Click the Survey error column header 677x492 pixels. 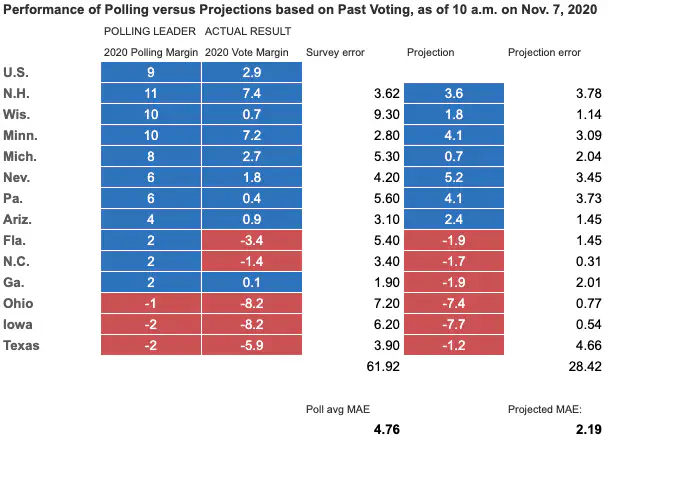(x=335, y=52)
